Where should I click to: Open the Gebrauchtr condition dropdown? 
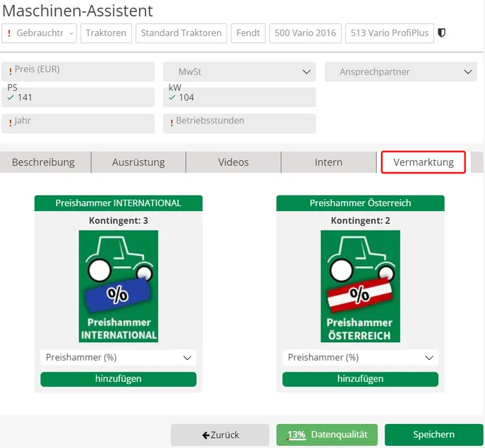(x=39, y=33)
